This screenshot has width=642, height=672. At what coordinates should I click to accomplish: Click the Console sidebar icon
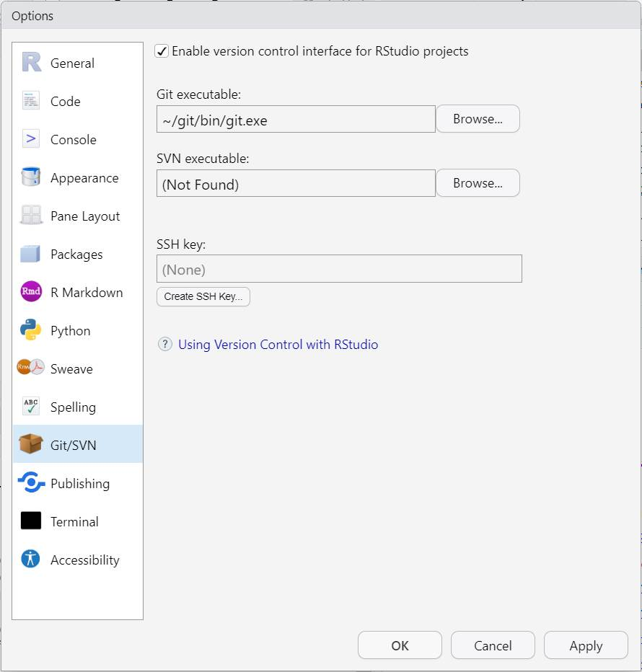point(30,139)
